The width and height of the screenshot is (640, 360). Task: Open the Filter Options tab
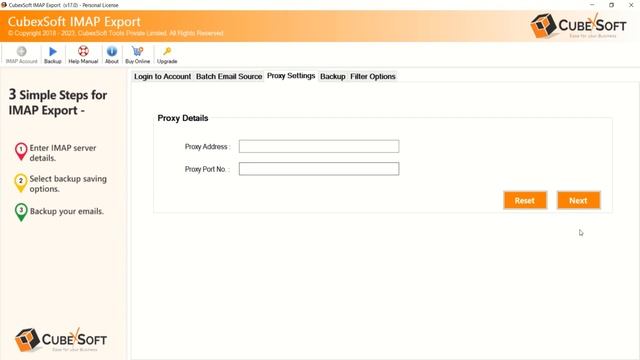[x=373, y=76]
